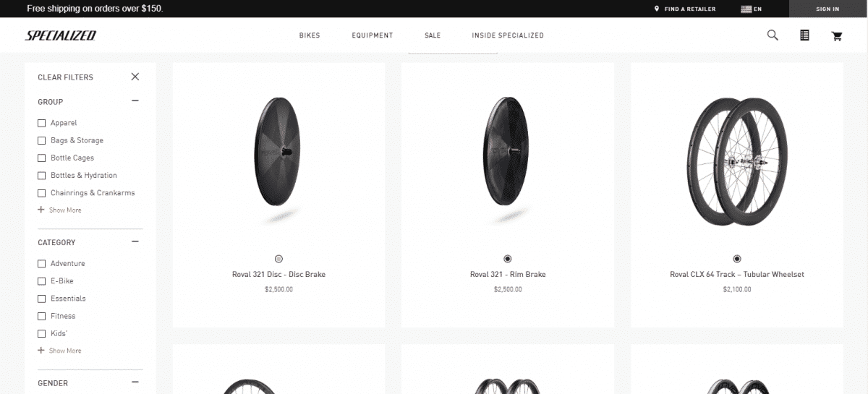Viewport: 868px width, 394px height.
Task: Collapse the Category filter section
Action: coord(135,241)
